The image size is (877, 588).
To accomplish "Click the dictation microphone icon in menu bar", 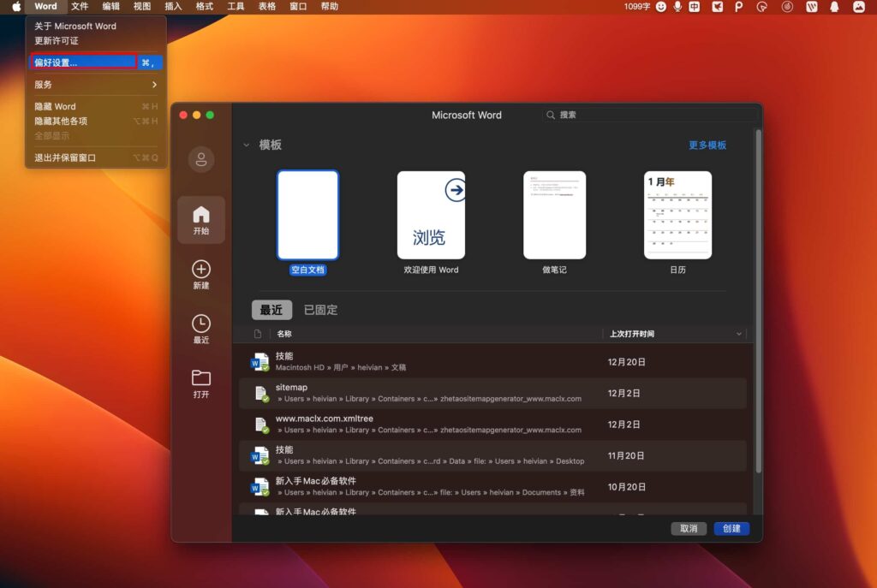I will (x=677, y=7).
